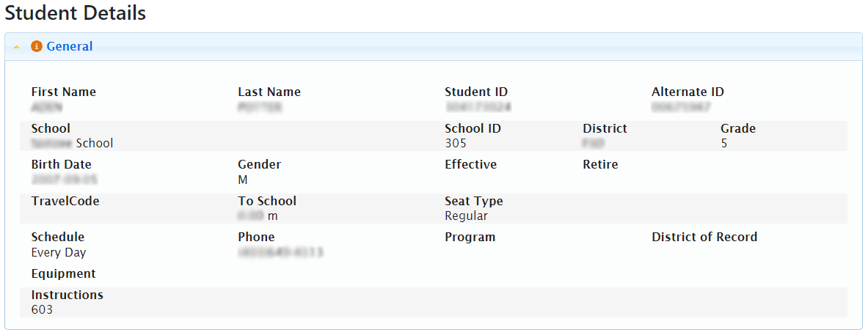
Task: Click the Seat Type value Regular
Action: (466, 216)
